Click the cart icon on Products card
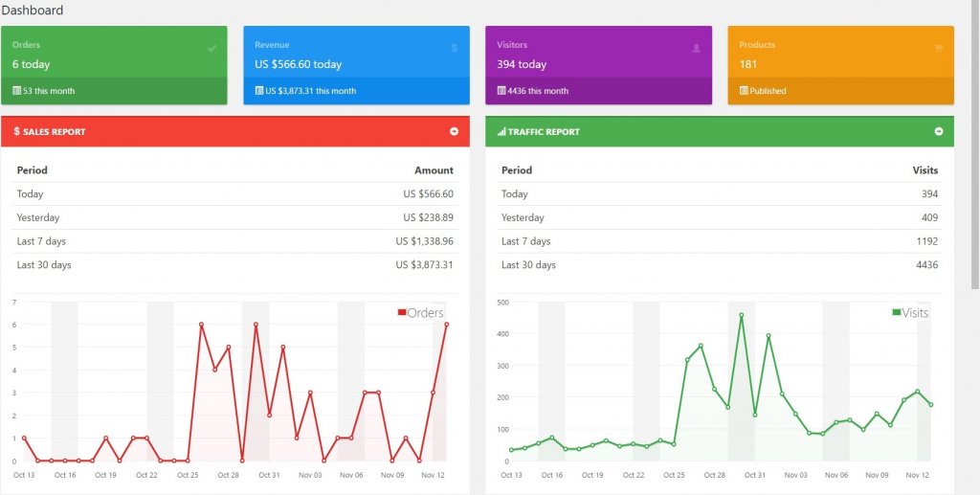Screen dimensions: 980x495 (x=939, y=48)
